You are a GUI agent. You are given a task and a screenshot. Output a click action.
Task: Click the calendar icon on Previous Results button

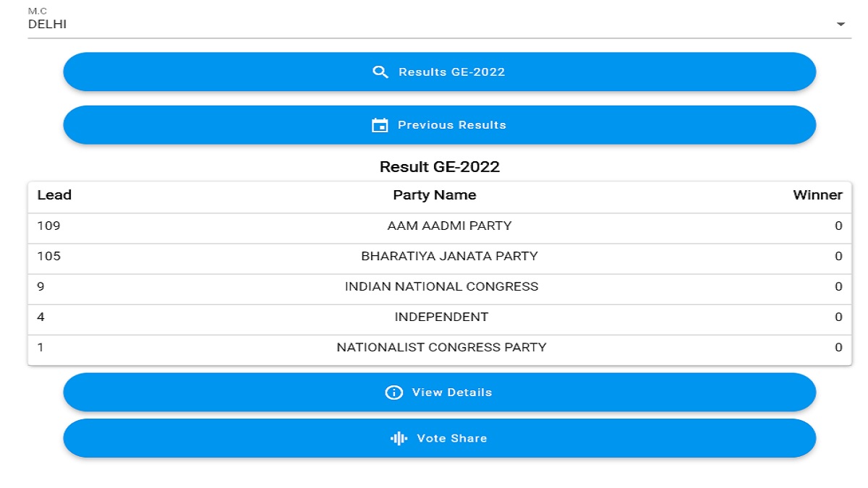pyautogui.click(x=380, y=124)
